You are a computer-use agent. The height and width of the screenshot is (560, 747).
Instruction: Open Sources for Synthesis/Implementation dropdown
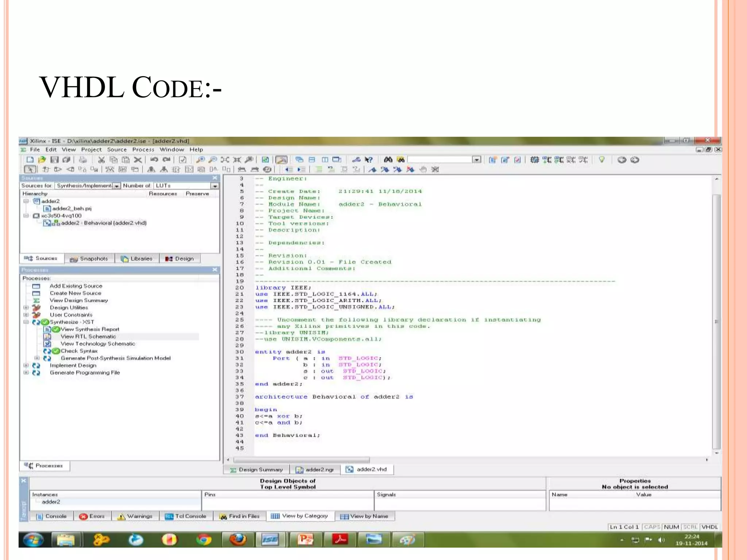click(116, 186)
